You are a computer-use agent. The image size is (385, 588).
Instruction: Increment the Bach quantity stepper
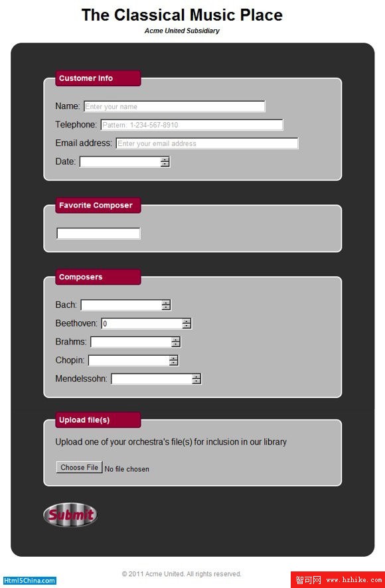point(166,303)
